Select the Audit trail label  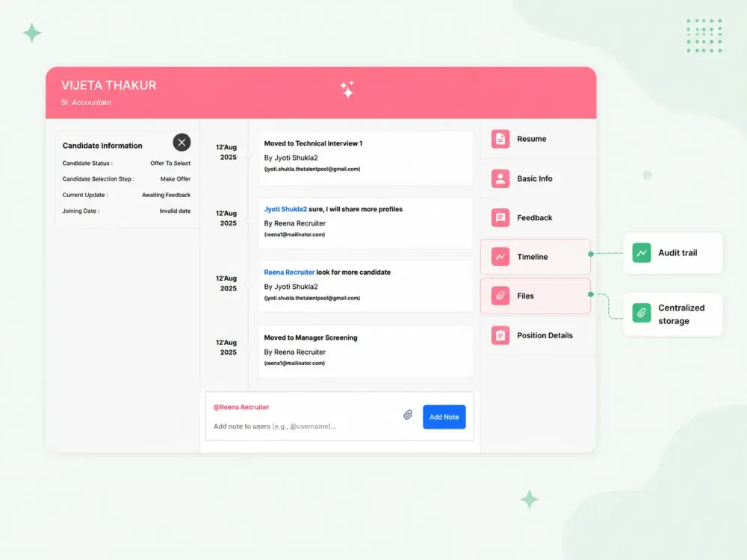pos(678,253)
